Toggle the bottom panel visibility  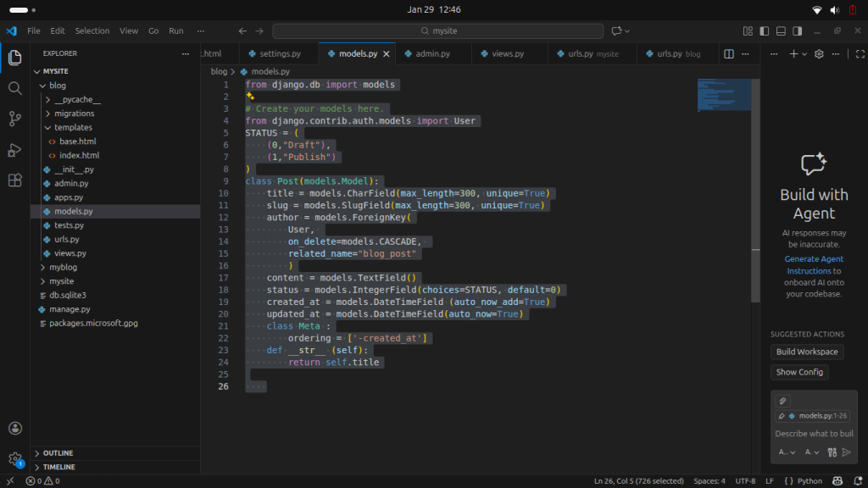pos(782,31)
